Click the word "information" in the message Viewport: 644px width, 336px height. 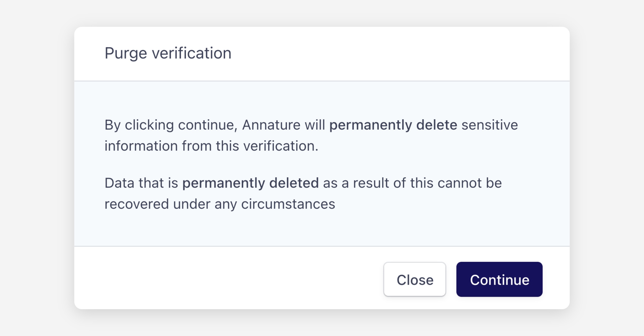(141, 146)
